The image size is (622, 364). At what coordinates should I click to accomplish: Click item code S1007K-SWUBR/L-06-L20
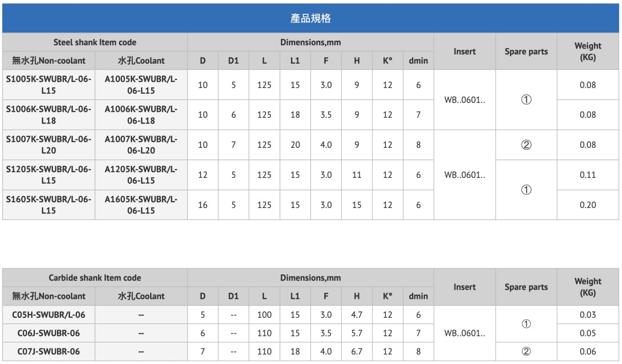coord(49,145)
